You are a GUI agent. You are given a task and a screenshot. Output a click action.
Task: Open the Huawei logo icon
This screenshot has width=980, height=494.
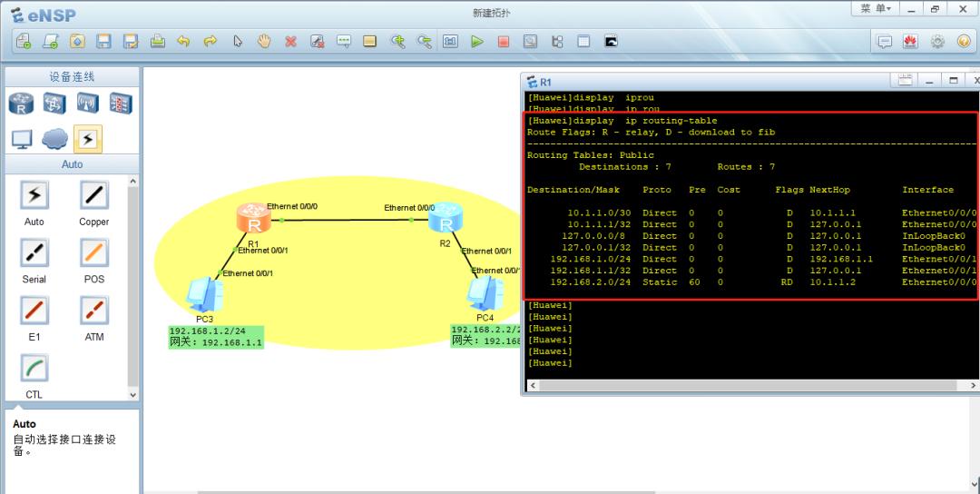point(910,42)
